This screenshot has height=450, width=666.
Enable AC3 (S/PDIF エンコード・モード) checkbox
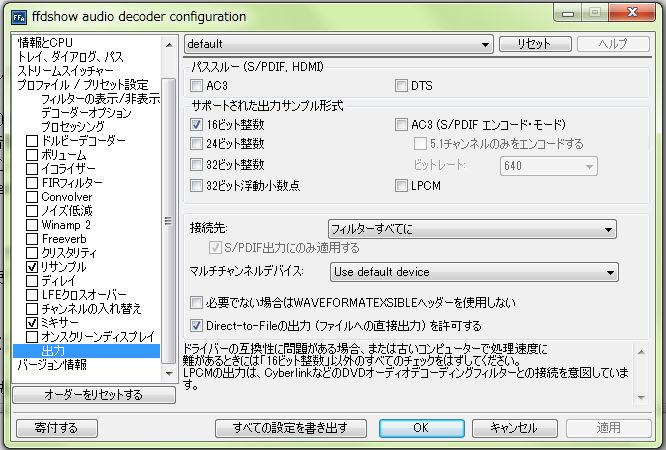click(401, 125)
